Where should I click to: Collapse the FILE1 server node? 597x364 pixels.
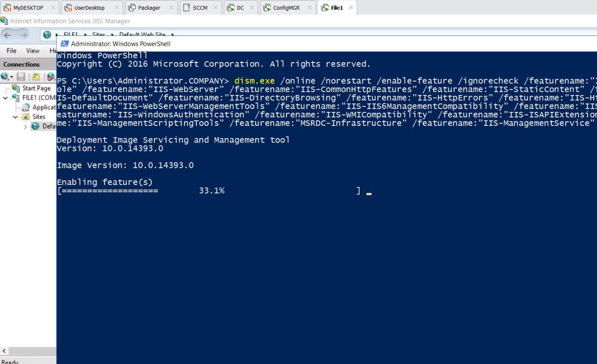pyautogui.click(x=5, y=98)
